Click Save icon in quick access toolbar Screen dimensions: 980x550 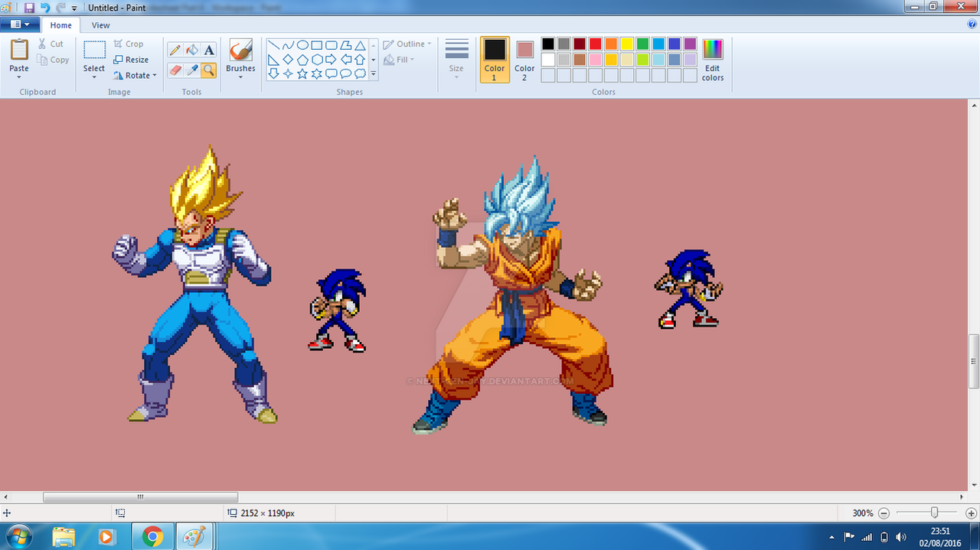(29, 8)
